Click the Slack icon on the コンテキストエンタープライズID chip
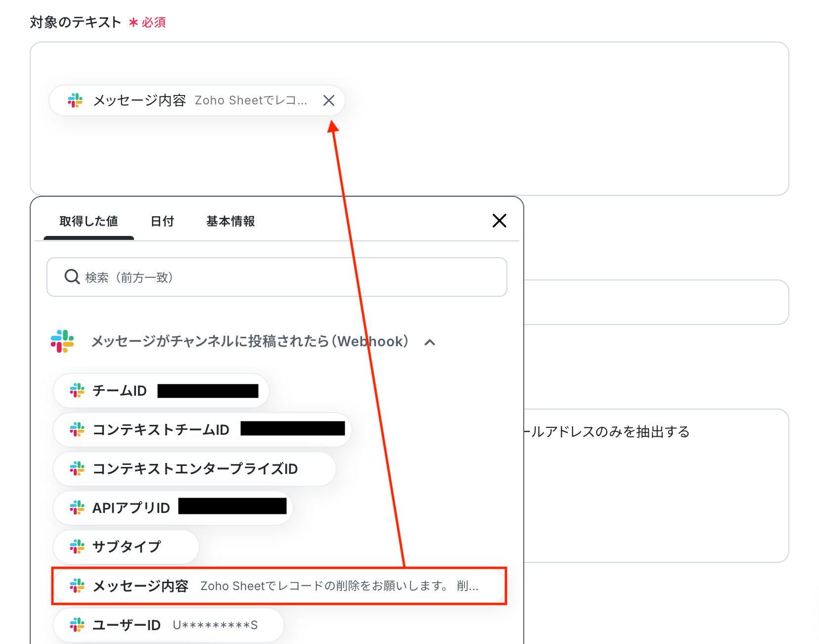The width and height of the screenshot is (819, 644). click(x=77, y=469)
